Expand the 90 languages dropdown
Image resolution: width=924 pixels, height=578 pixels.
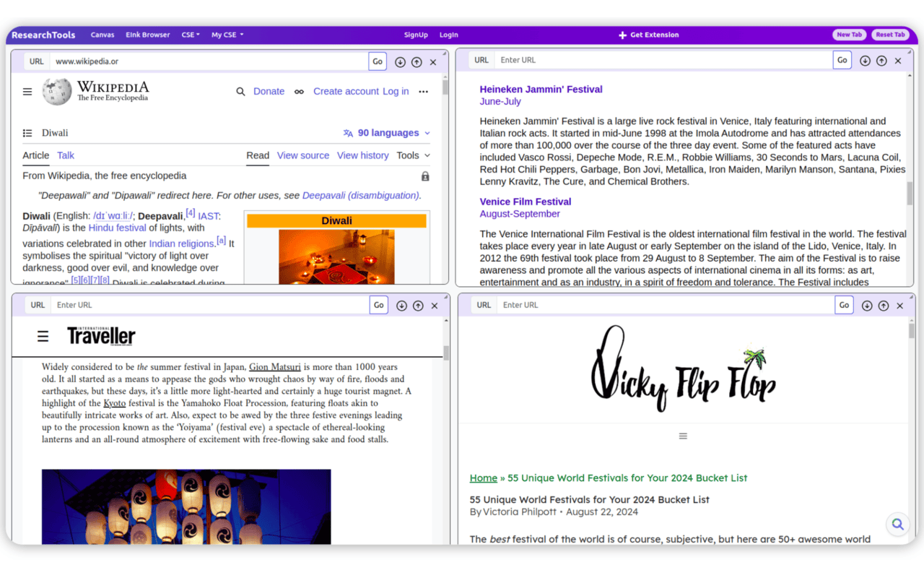387,132
